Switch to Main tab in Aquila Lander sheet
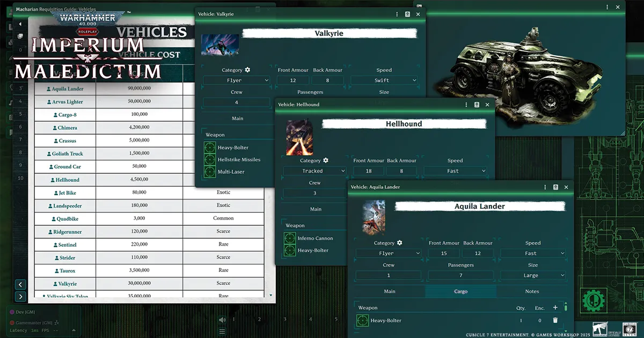644x338 pixels. click(x=390, y=291)
